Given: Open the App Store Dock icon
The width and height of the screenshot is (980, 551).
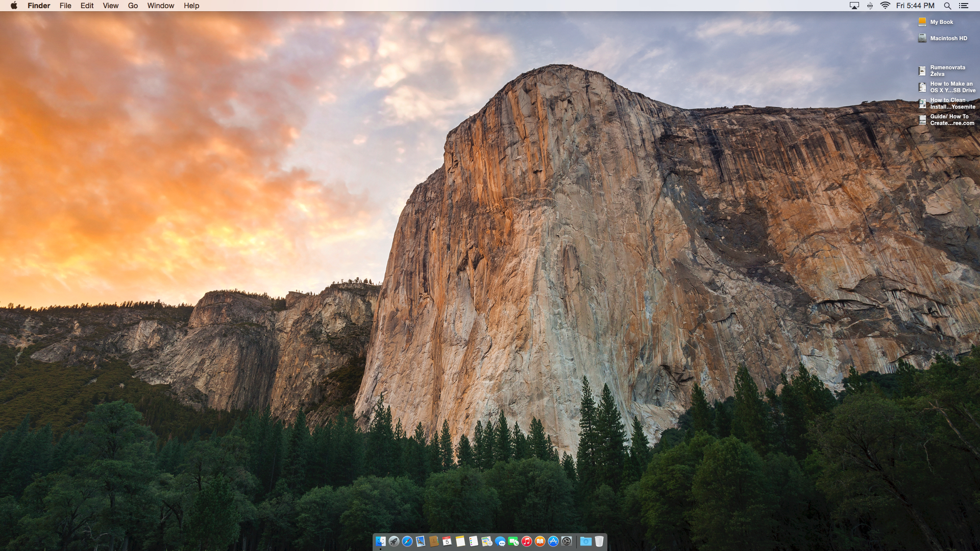Looking at the screenshot, I should (x=553, y=541).
